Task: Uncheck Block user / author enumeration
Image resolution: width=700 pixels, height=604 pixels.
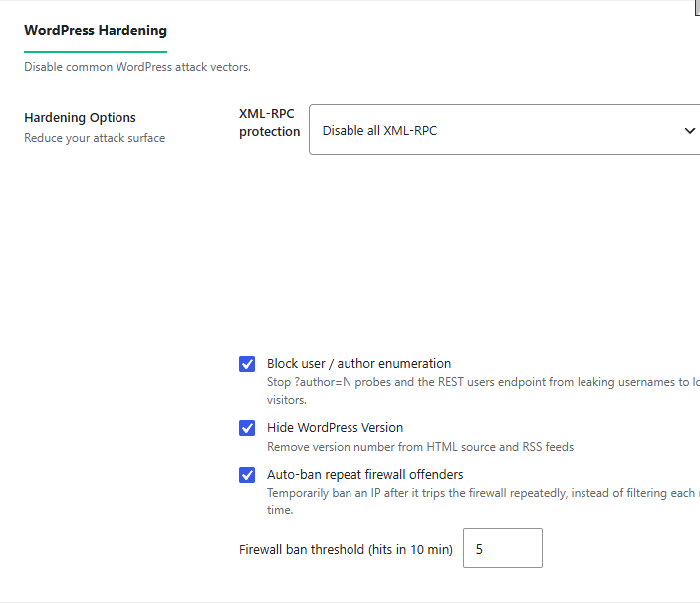Action: click(x=247, y=364)
